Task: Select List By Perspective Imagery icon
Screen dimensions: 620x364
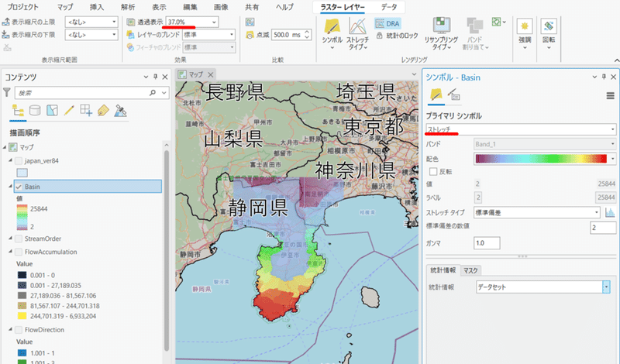Action: click(x=120, y=111)
